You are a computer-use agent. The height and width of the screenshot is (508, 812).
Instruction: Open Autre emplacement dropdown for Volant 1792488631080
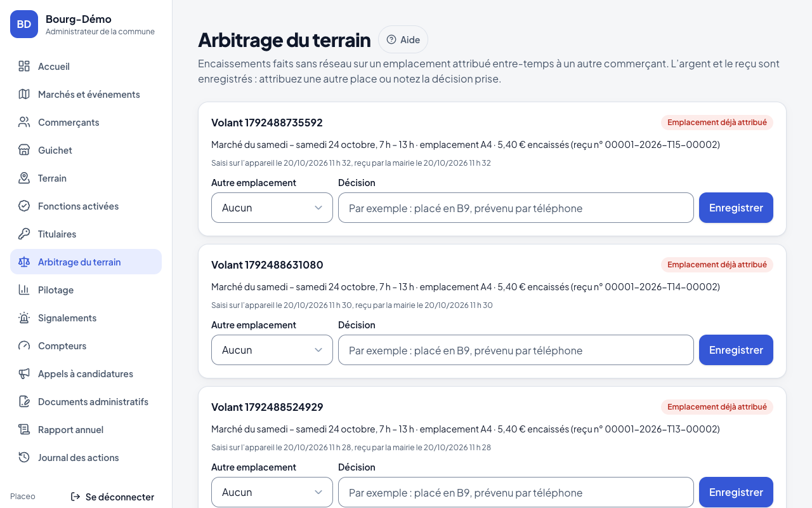coord(272,350)
